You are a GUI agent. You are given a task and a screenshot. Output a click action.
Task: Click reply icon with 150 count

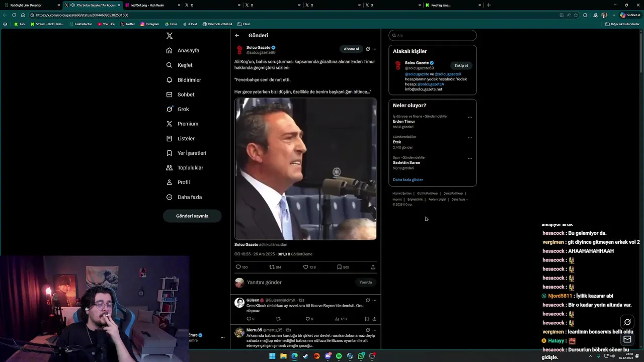click(x=242, y=267)
